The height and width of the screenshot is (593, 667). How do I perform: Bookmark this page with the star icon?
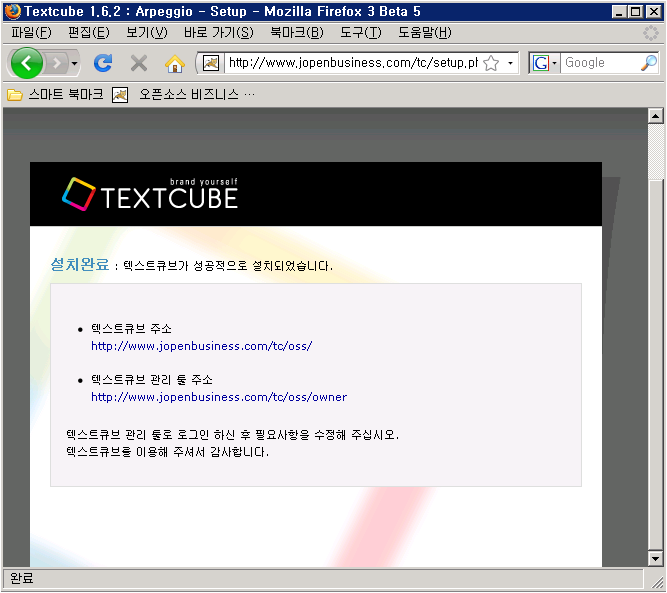coord(491,63)
